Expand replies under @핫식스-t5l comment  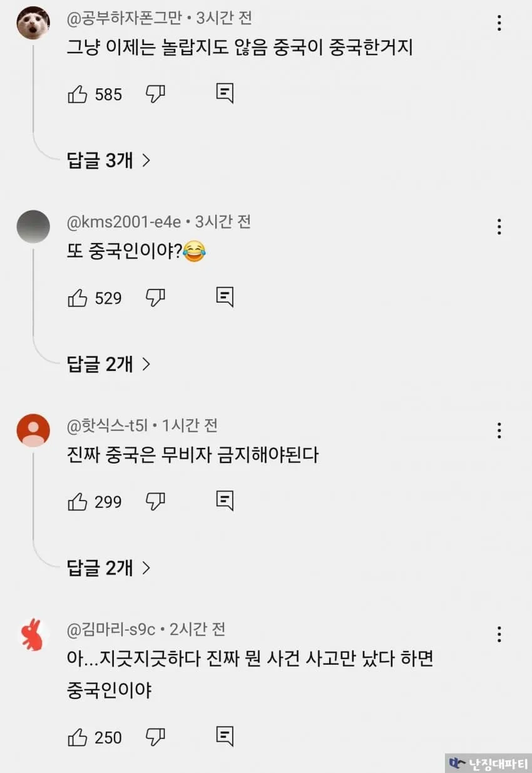pyautogui.click(x=109, y=568)
